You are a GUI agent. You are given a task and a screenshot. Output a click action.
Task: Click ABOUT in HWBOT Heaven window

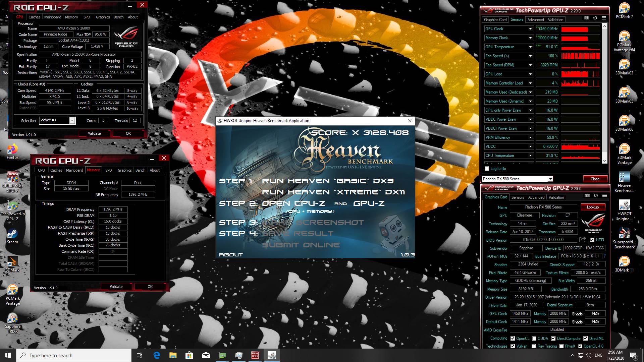tap(231, 255)
